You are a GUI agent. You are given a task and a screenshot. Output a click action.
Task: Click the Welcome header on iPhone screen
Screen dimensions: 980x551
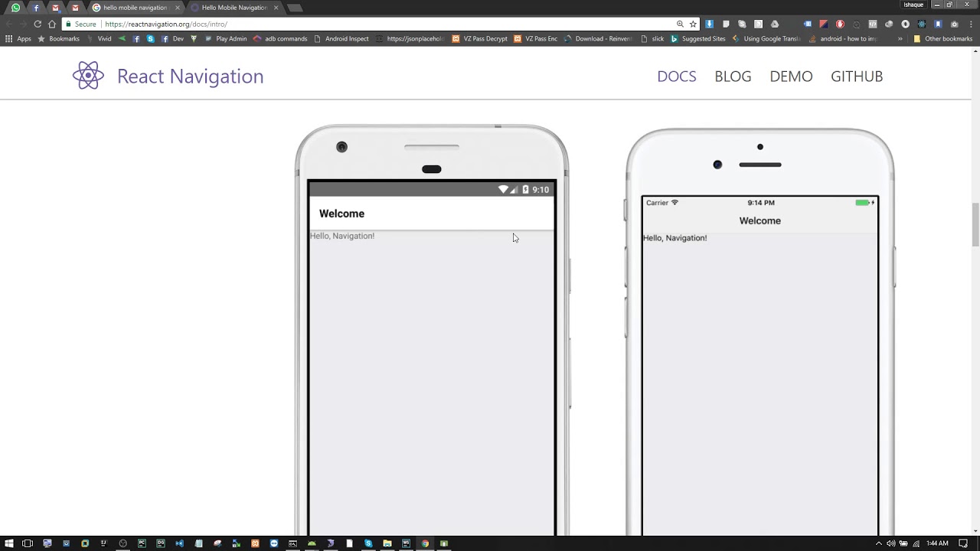point(760,220)
